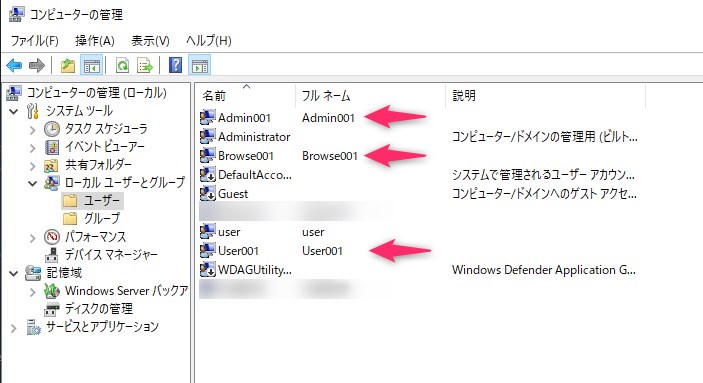Click the Disk Management icon

[x=52, y=309]
